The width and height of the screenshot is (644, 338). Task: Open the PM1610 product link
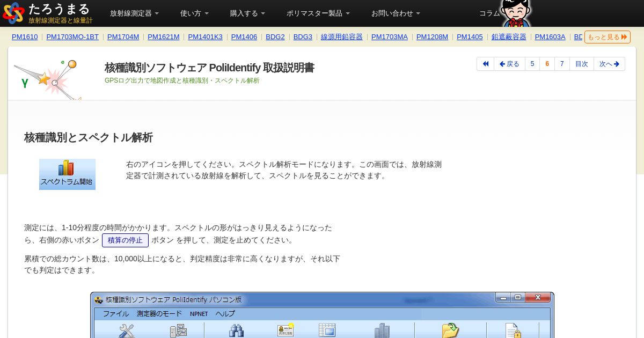[x=25, y=37]
